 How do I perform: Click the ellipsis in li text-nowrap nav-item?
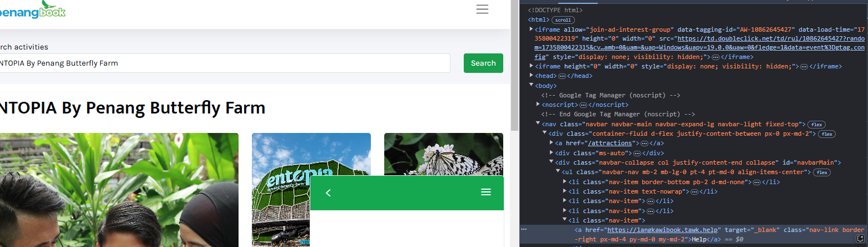tap(694, 192)
